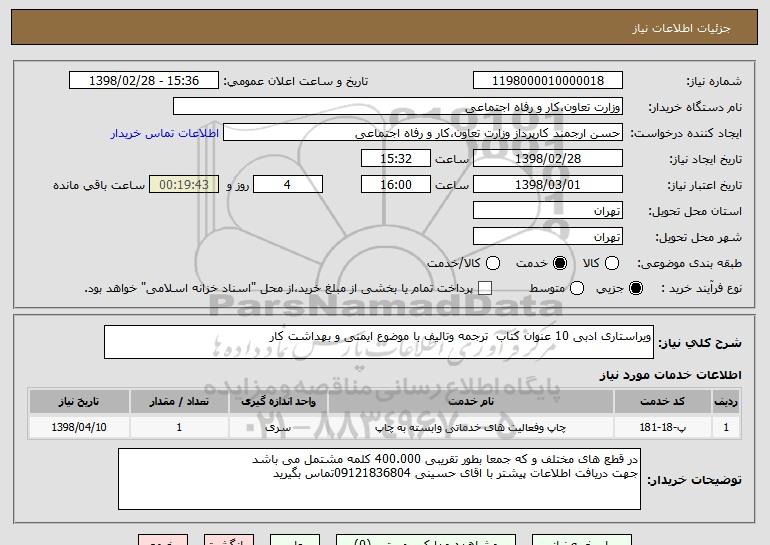Click the creation date field 1398/02/28
The image size is (770, 545).
point(548,159)
